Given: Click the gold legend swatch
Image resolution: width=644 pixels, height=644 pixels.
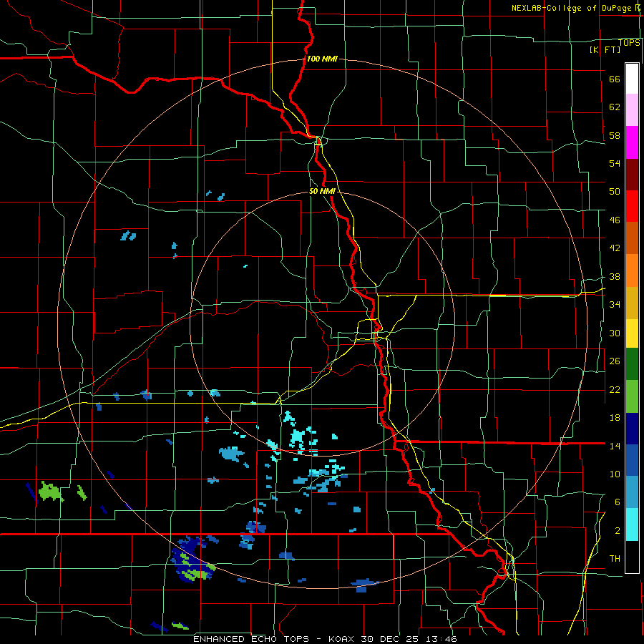Looking at the screenshot, I should coord(632,303).
